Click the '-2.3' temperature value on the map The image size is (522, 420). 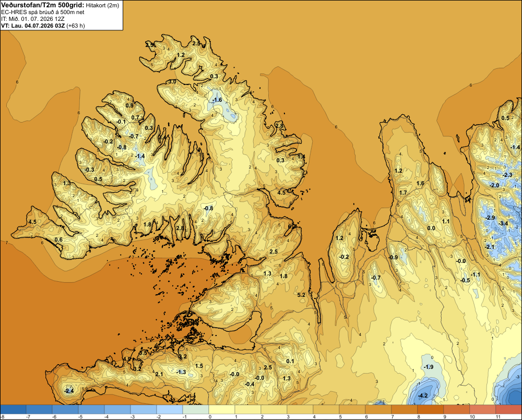507,175
